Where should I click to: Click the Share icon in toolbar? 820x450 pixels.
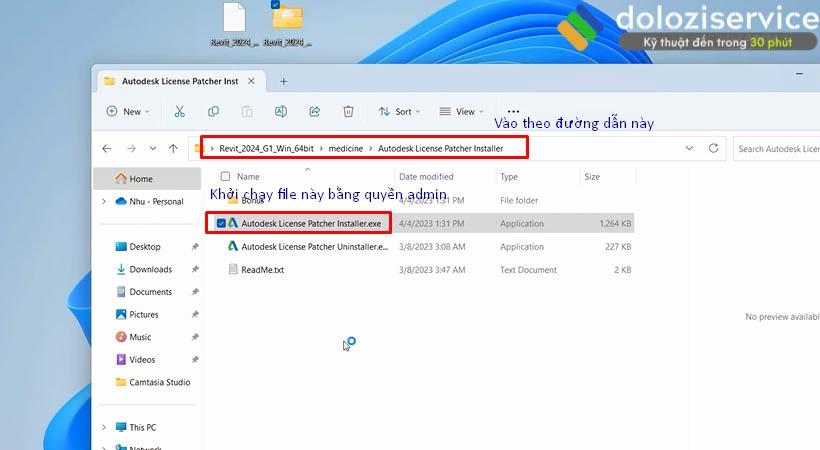(315, 111)
